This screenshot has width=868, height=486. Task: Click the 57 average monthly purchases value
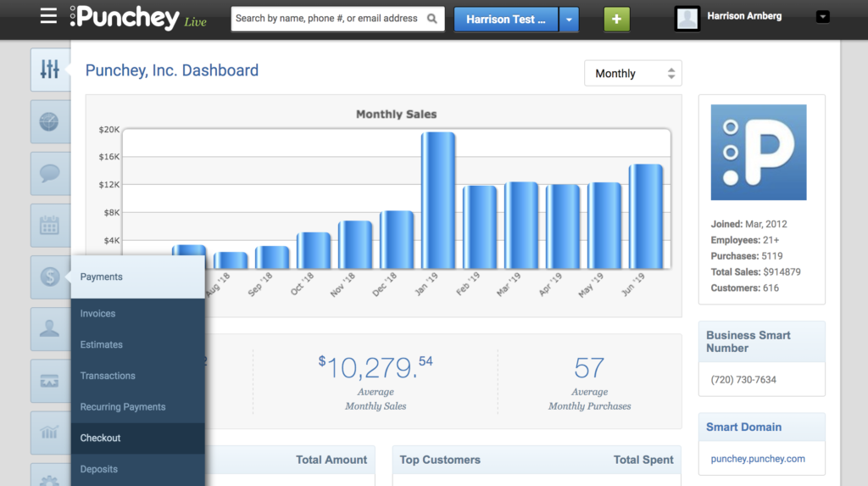[589, 368]
